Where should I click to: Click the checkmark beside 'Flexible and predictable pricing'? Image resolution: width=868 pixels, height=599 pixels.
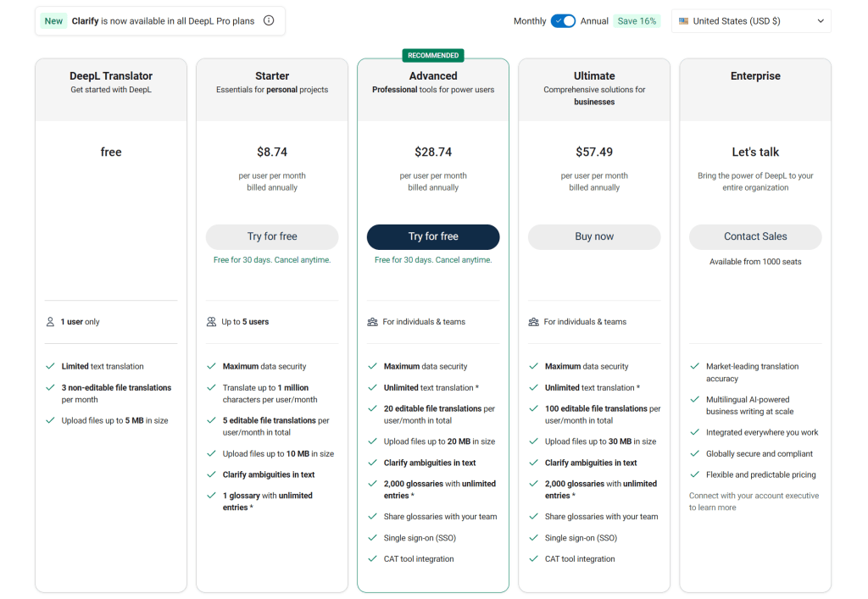coord(695,474)
